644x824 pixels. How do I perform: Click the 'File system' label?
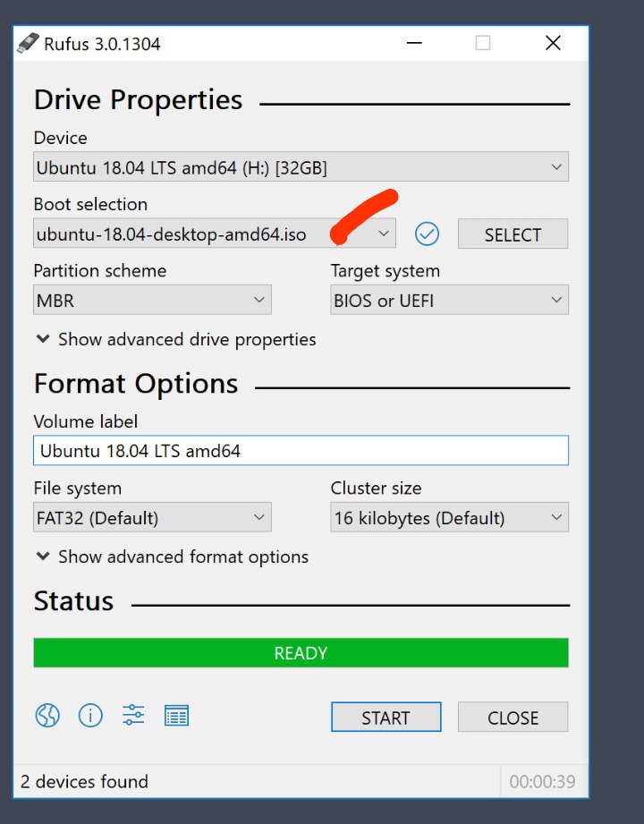[x=78, y=488]
